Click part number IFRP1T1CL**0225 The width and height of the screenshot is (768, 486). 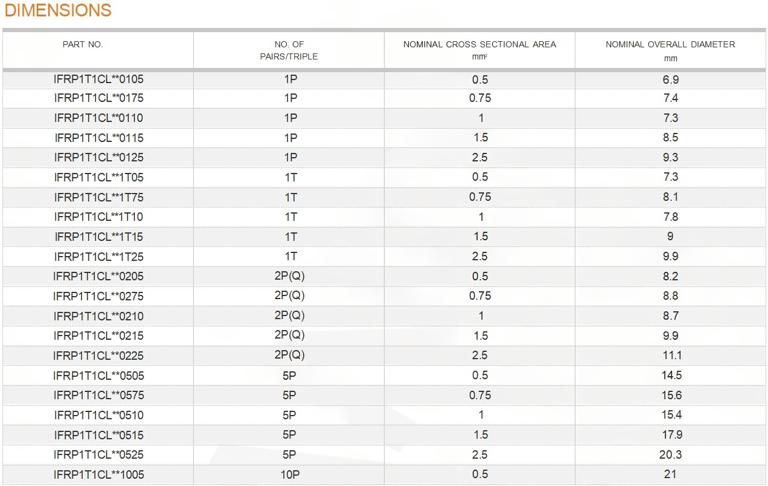(98, 356)
